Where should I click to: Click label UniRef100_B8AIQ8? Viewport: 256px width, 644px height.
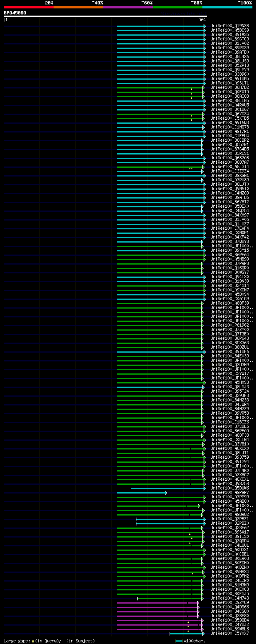click(x=230, y=96)
